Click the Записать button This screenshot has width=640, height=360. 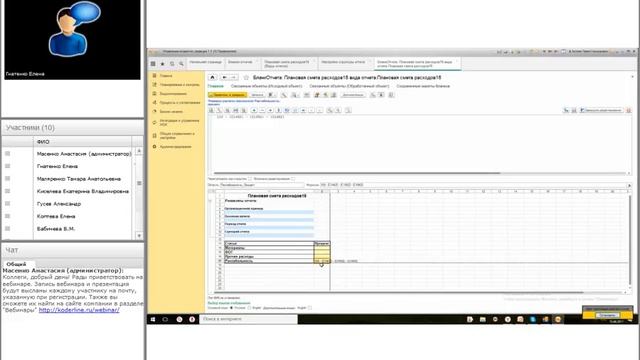(x=257, y=95)
